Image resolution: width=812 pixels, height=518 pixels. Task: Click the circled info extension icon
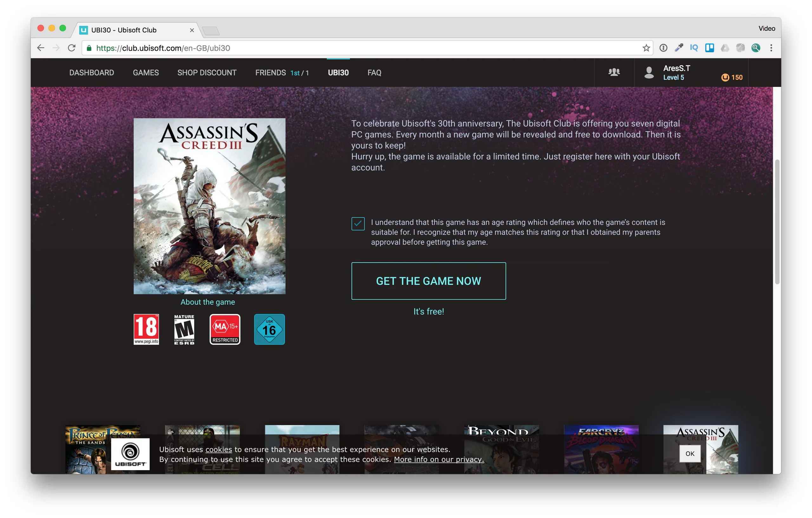click(663, 48)
